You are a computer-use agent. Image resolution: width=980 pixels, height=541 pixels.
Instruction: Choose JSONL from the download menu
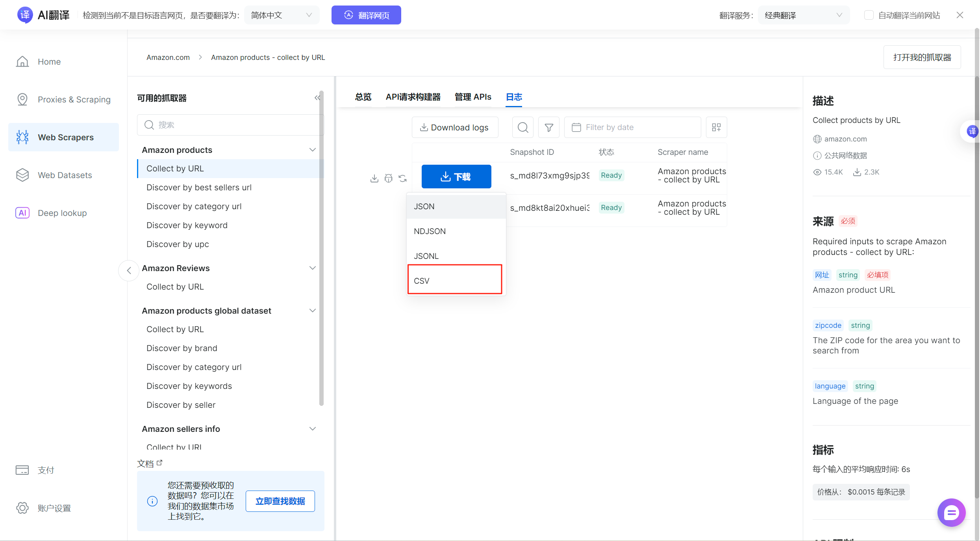[x=456, y=256]
